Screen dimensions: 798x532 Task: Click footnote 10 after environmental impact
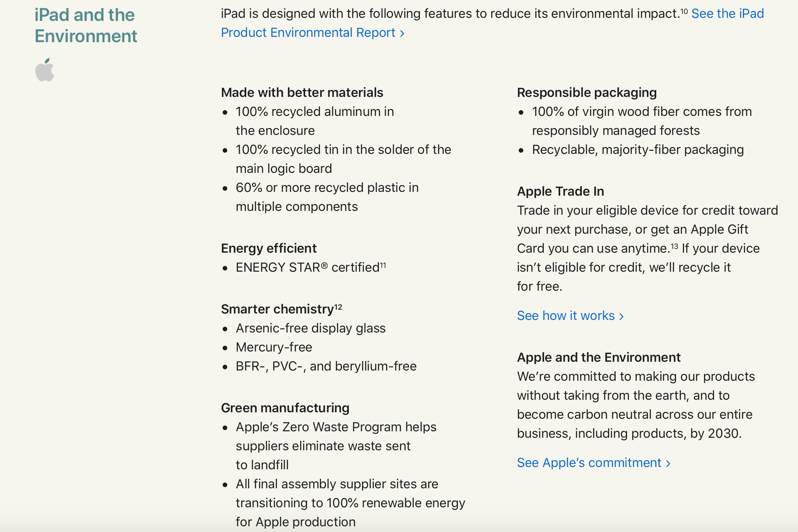point(684,11)
